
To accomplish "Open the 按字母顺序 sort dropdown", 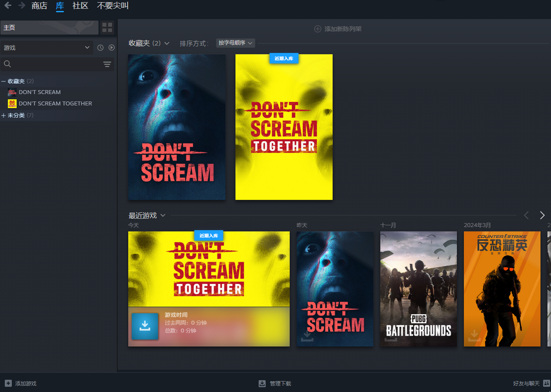I will click(x=236, y=43).
